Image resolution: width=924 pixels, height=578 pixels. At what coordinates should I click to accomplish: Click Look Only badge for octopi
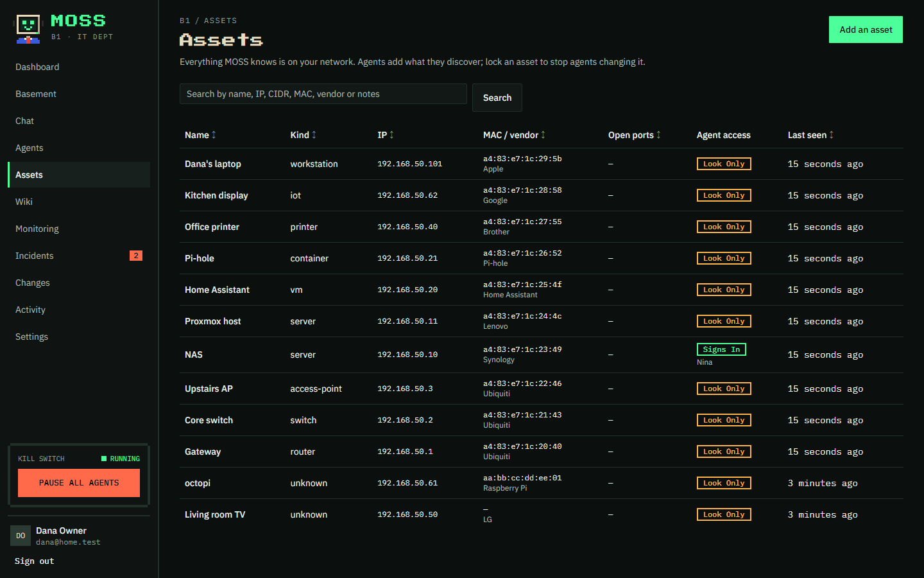click(724, 483)
